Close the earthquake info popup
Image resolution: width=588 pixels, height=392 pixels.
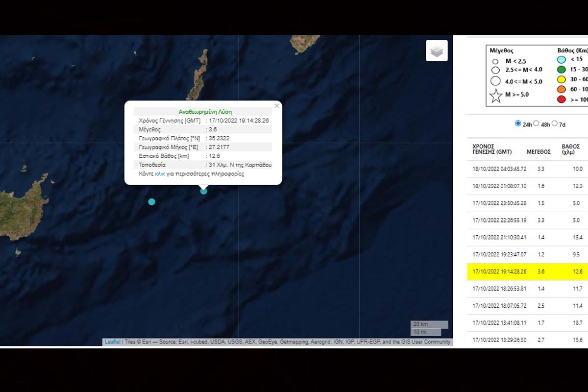point(277,106)
